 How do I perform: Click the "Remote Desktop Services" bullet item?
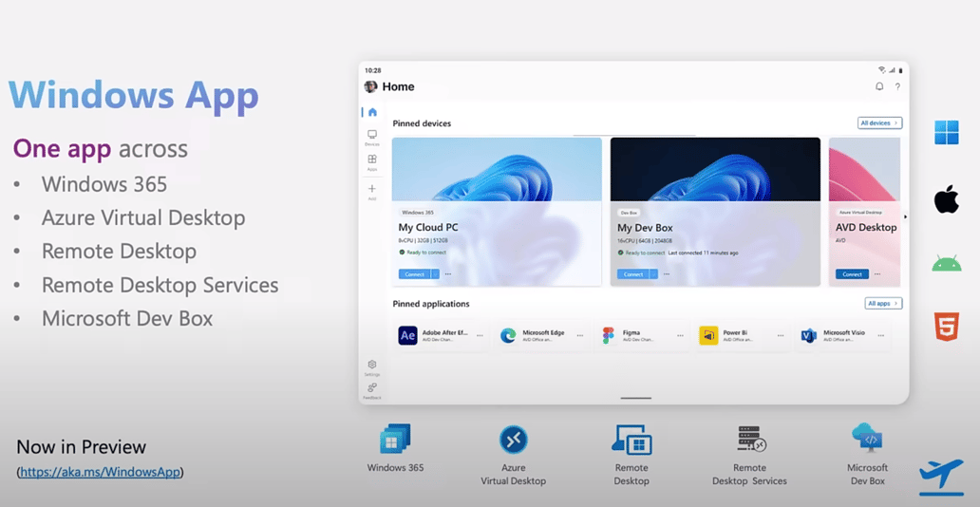click(160, 285)
